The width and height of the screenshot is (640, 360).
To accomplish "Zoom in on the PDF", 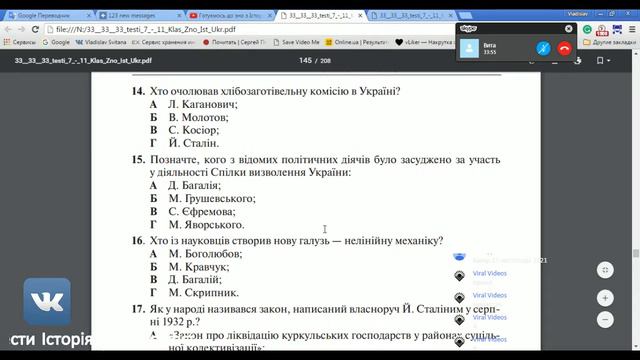I will (x=605, y=298).
